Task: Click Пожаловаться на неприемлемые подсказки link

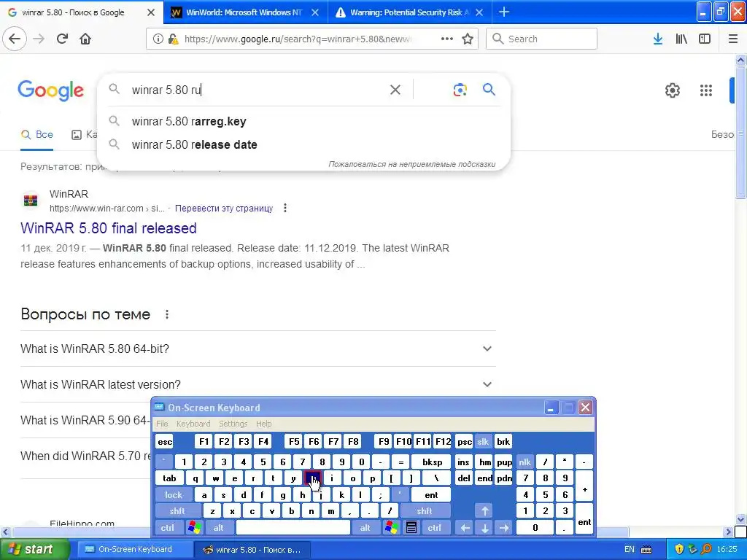Action: point(411,164)
